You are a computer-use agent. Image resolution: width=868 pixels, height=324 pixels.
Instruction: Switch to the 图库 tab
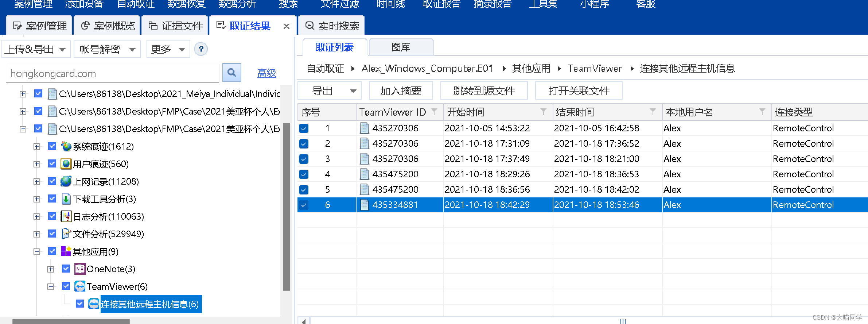coord(401,47)
